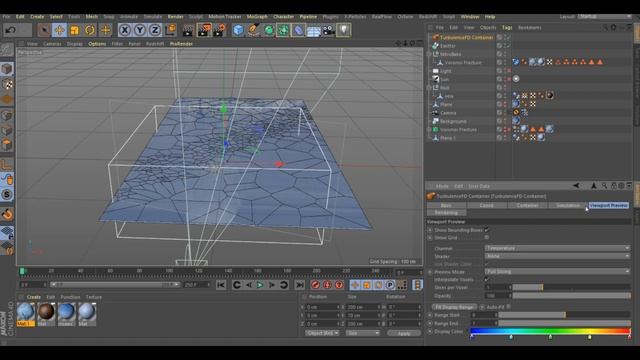This screenshot has width=640, height=360.
Task: Add a Light bulb object
Action: pos(344,30)
